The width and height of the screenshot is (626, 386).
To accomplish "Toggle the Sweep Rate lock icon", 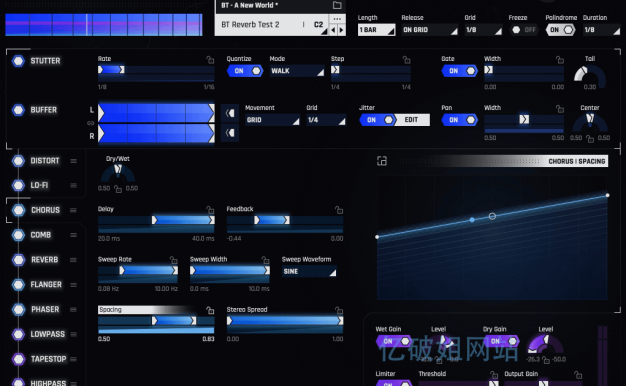I will (173, 260).
